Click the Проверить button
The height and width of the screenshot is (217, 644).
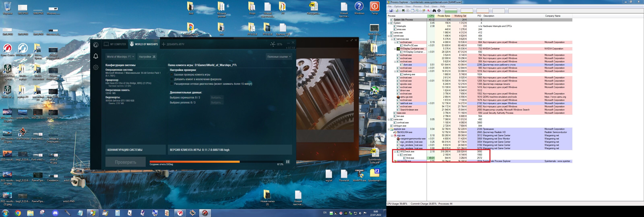[x=126, y=162]
